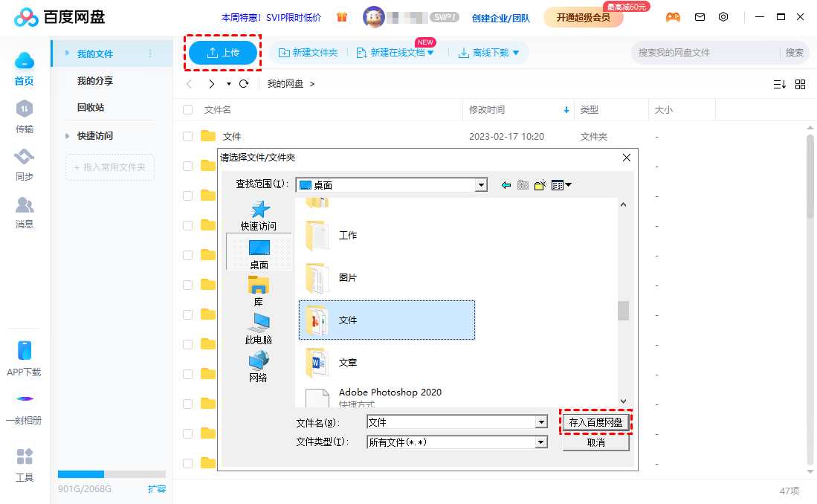Select 网络 in dialog places bar
Image resolution: width=817 pixels, height=504 pixels.
(x=259, y=367)
